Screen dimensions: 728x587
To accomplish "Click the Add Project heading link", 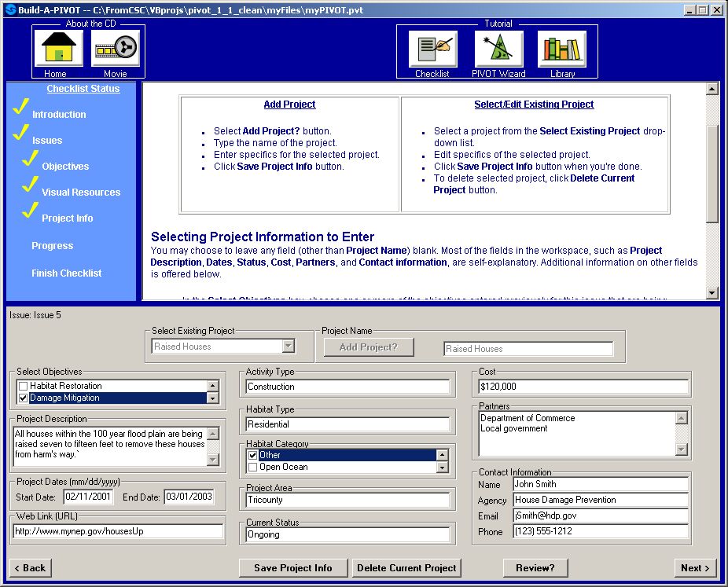I will tap(290, 105).
